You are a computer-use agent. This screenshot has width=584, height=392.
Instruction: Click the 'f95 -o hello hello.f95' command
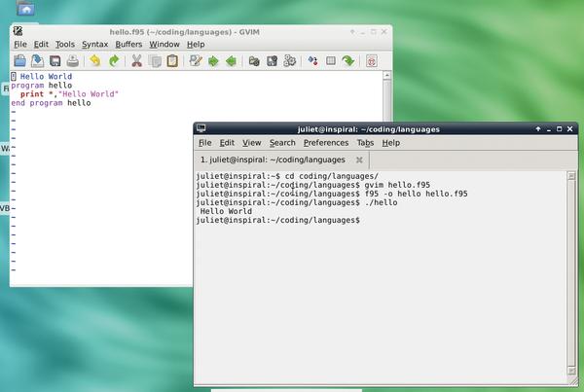416,194
